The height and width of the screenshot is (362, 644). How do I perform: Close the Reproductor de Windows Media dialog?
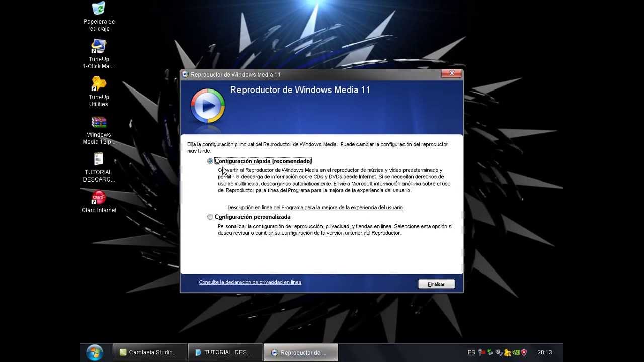pyautogui.click(x=451, y=73)
